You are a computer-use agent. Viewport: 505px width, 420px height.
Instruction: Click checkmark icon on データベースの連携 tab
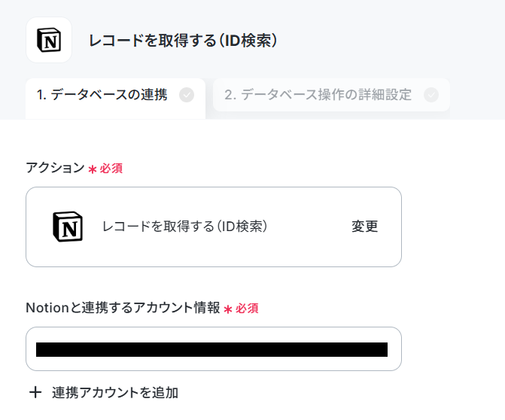(187, 95)
